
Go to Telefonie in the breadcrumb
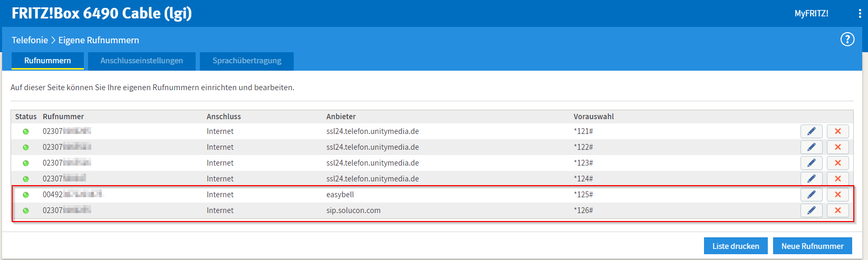pos(30,40)
